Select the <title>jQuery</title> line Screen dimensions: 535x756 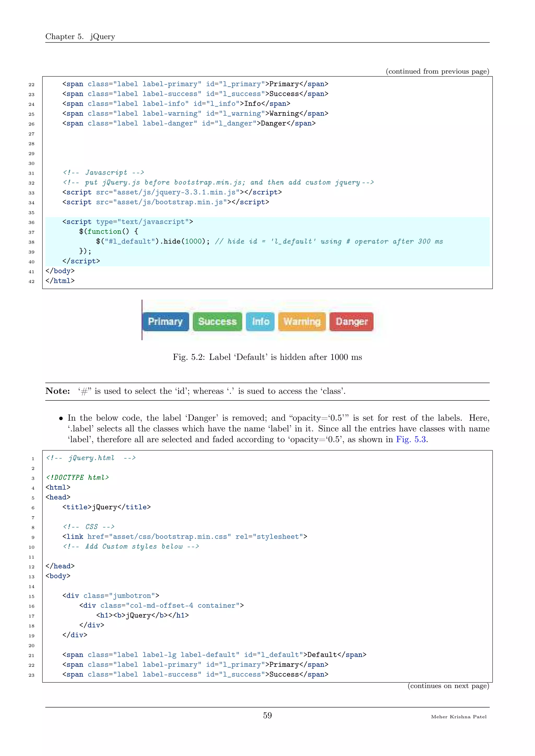click(x=106, y=507)
